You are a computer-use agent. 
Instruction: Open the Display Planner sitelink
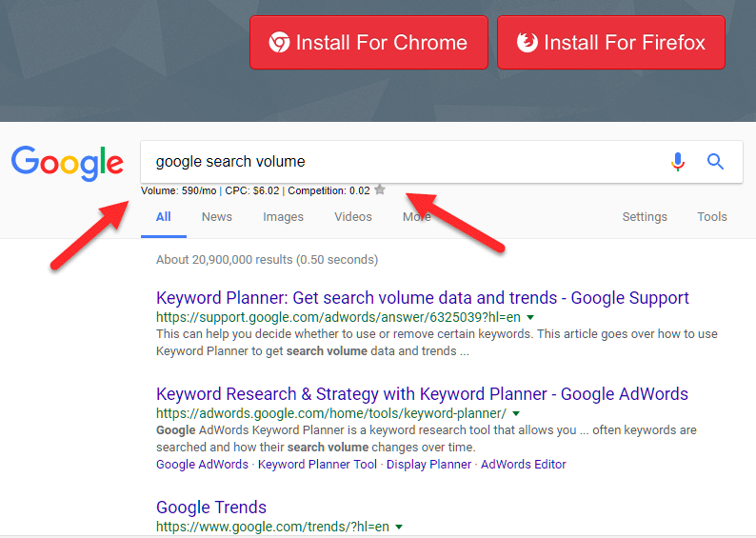tap(428, 465)
